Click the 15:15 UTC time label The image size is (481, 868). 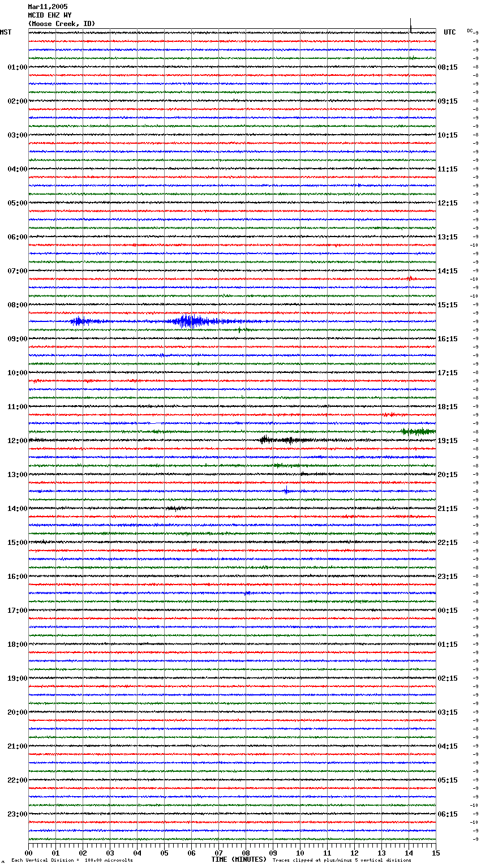click(448, 305)
